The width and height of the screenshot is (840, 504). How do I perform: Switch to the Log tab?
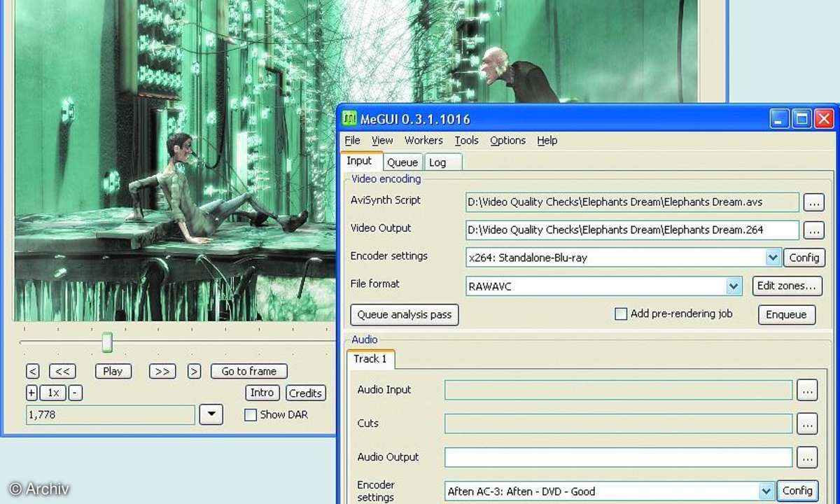click(x=442, y=162)
